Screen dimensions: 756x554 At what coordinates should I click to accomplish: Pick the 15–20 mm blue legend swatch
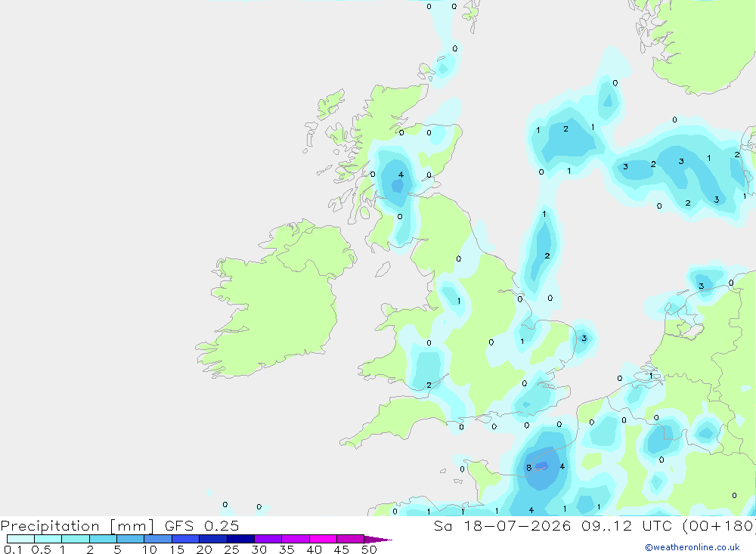(x=185, y=539)
